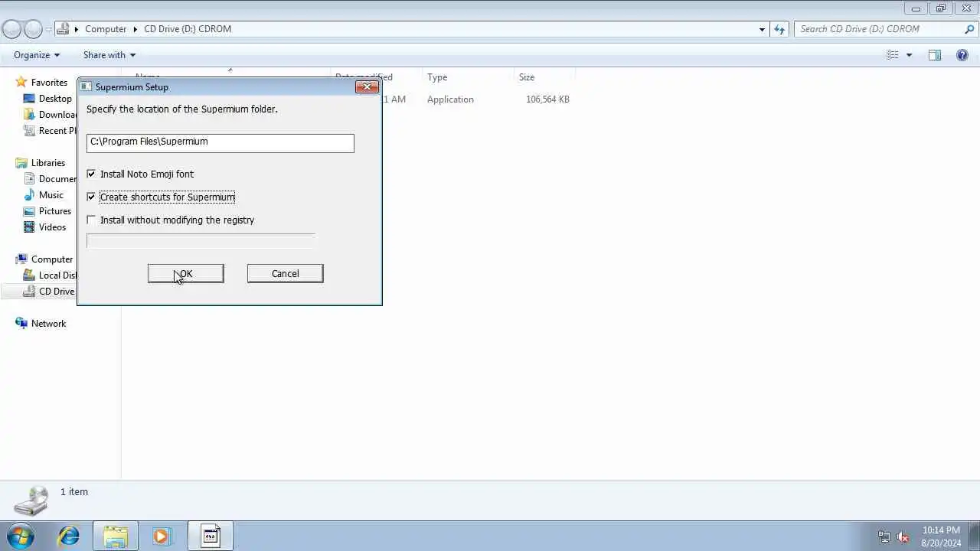Toggle Create shortcuts for Supermium checkbox
The height and width of the screenshot is (551, 980).
(91, 197)
